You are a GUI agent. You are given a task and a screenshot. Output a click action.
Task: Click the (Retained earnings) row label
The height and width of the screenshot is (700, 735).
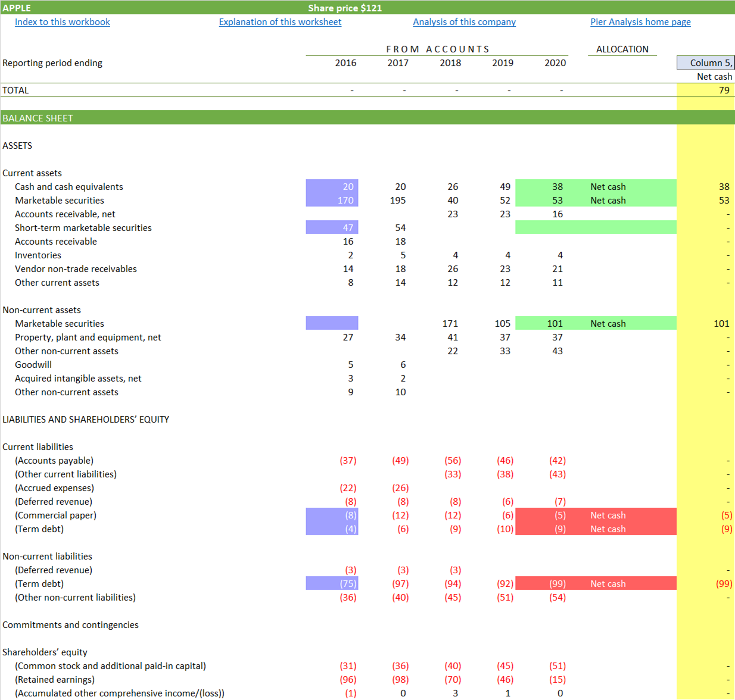55,680
